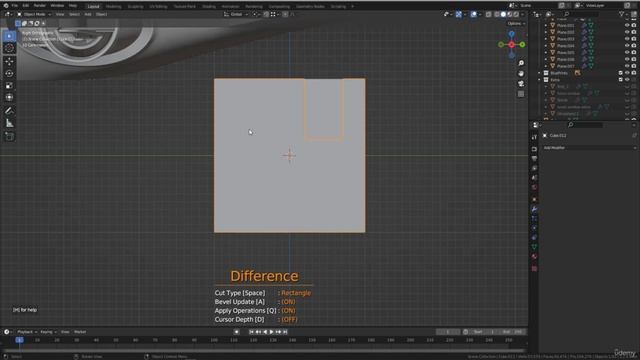Viewport: 640px width, 360px height.
Task: Select the 3D Cursor tool
Action: 9,48
